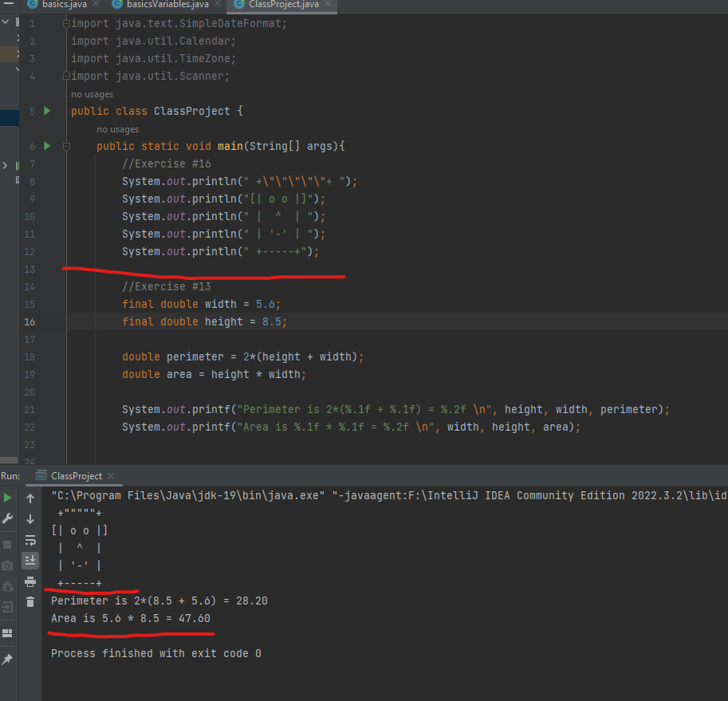Click the bug icon below the camera
The height and width of the screenshot is (701, 728).
7,586
